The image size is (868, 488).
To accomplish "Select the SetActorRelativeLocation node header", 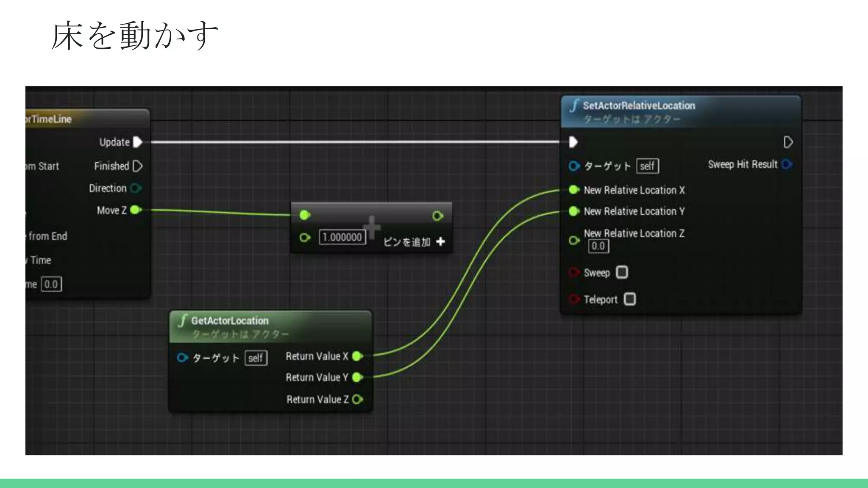I will [x=638, y=106].
